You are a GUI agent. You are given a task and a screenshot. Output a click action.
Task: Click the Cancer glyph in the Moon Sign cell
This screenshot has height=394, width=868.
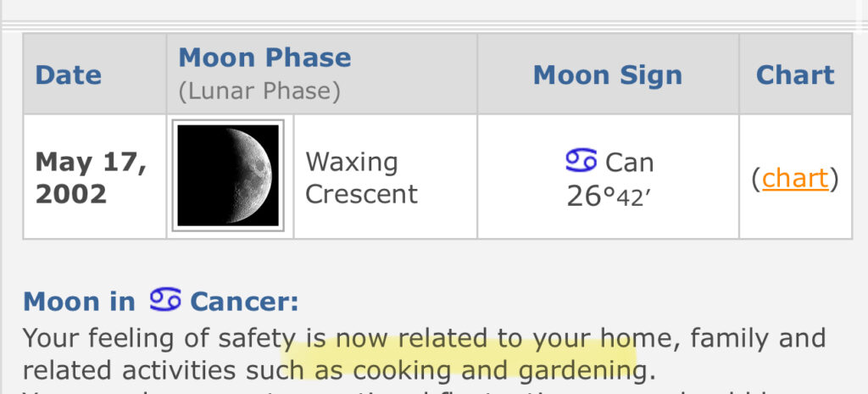(581, 161)
